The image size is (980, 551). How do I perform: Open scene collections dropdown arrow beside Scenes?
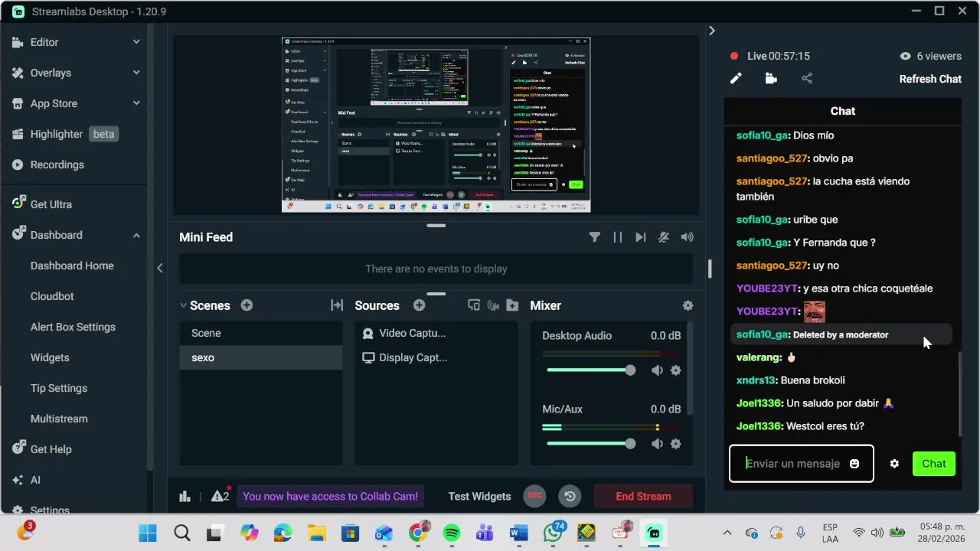click(x=183, y=305)
